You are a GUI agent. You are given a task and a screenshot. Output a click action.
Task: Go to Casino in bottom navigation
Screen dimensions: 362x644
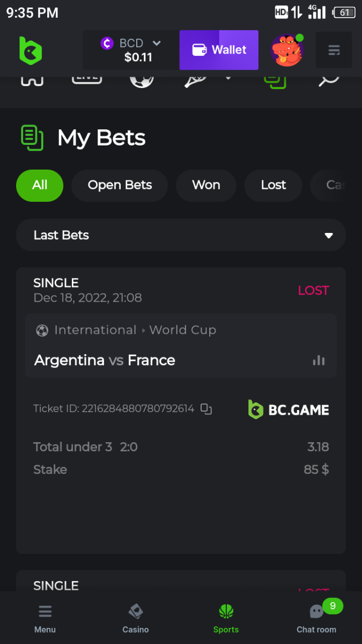pyautogui.click(x=136, y=618)
